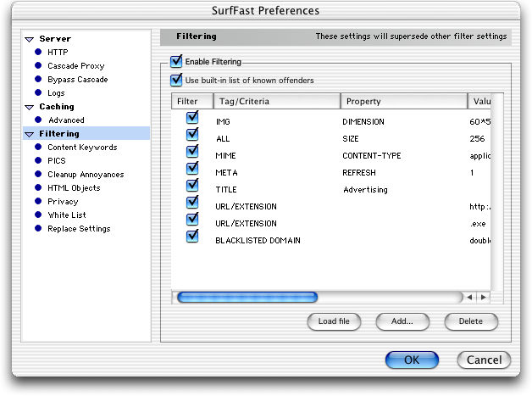Sort by Property column header
532x396 pixels.
pos(404,101)
